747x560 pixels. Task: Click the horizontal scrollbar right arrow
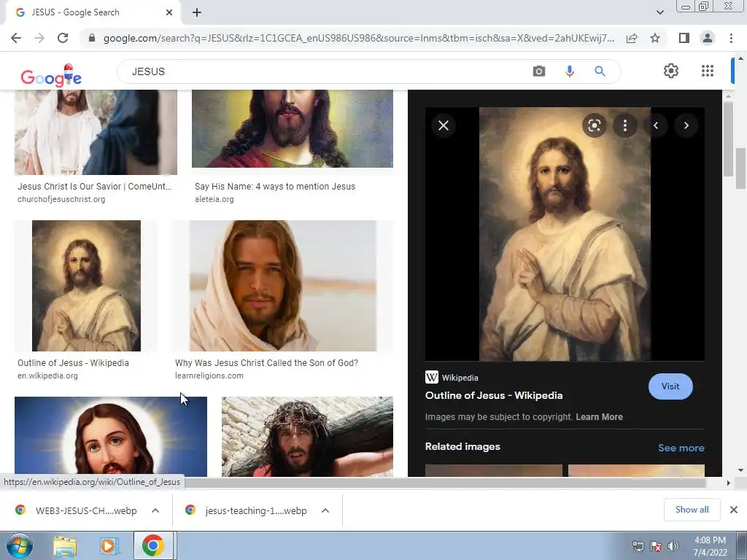coord(728,483)
